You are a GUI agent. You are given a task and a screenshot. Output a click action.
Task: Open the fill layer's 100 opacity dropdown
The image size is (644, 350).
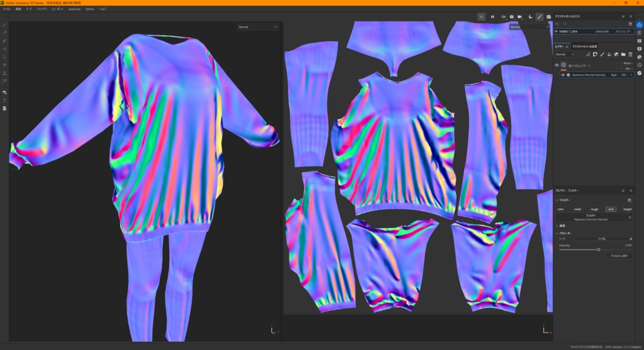628,68
